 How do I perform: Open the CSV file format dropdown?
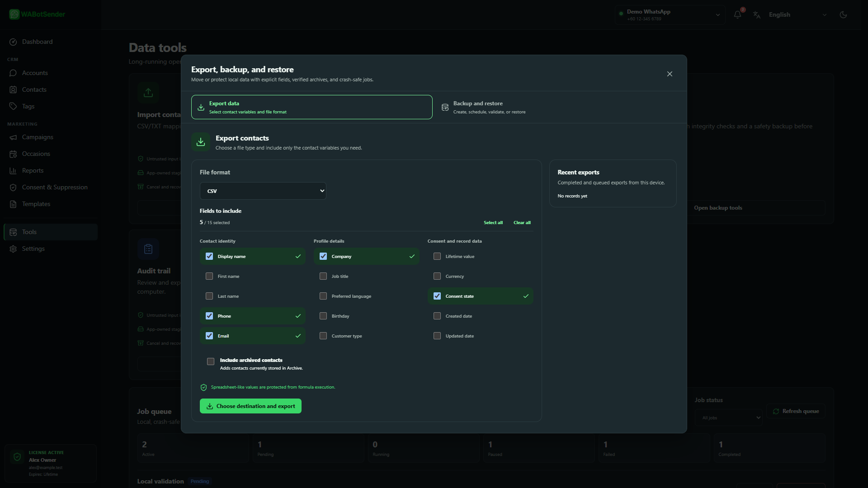(263, 191)
